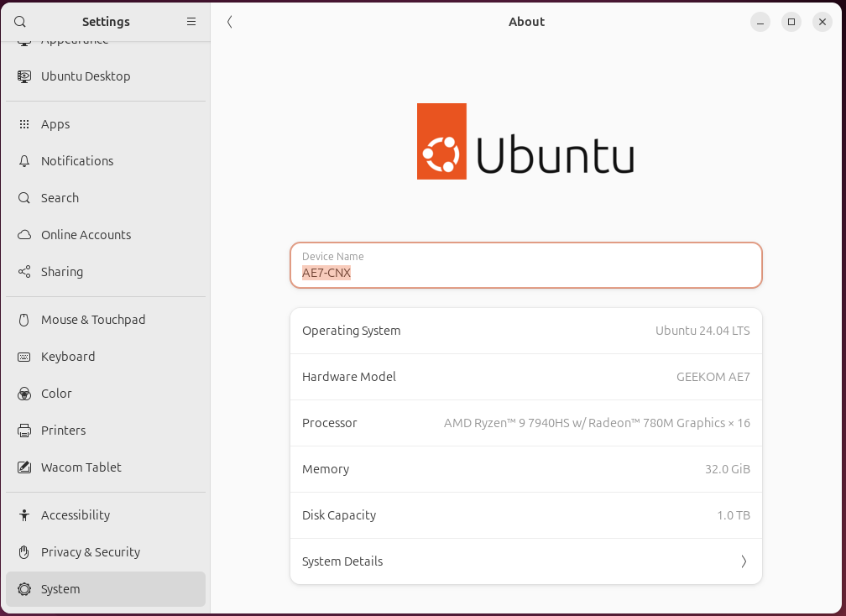The image size is (846, 616).
Task: Click the Ubuntu 24.04 LTS value
Action: tap(702, 331)
